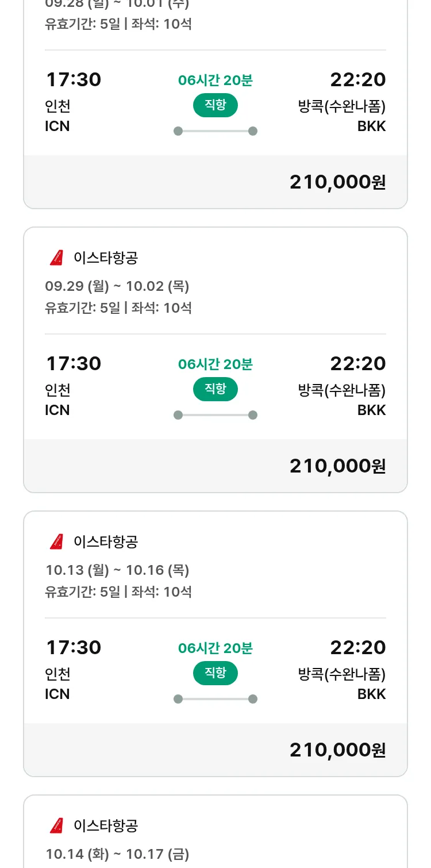Viewport: 431px width, 868px height.
Task: Open the 10.13 (월) ~ 10.16 (목) date line
Action: (117, 570)
